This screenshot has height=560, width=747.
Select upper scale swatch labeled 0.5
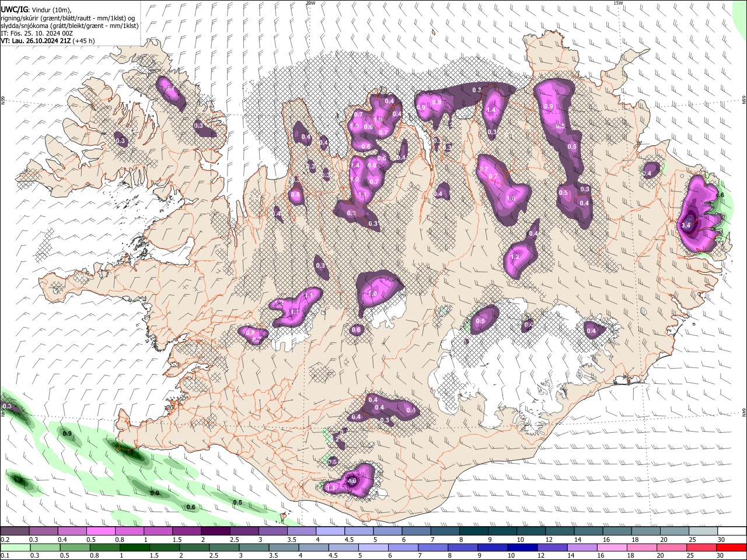(x=100, y=531)
